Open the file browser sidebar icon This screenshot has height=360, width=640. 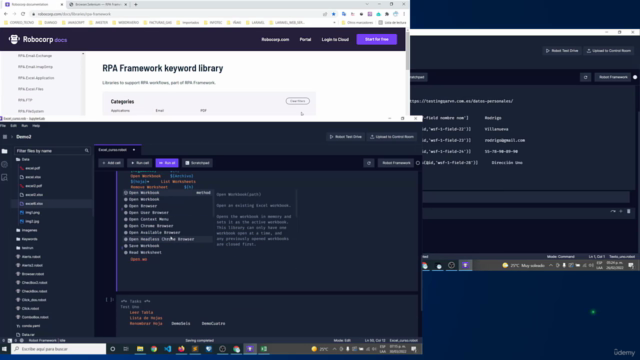[4, 151]
